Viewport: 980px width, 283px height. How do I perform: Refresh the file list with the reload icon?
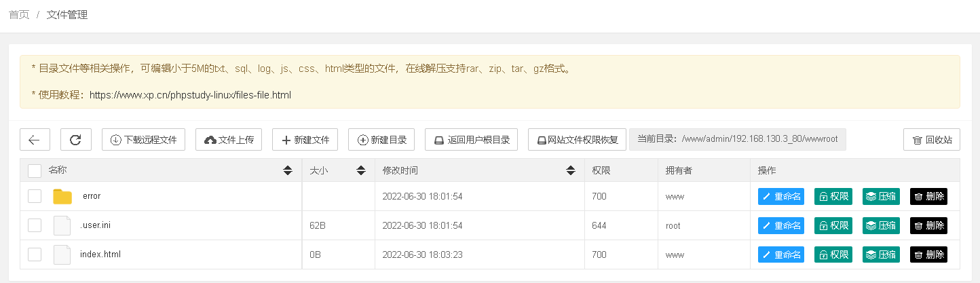pos(76,140)
